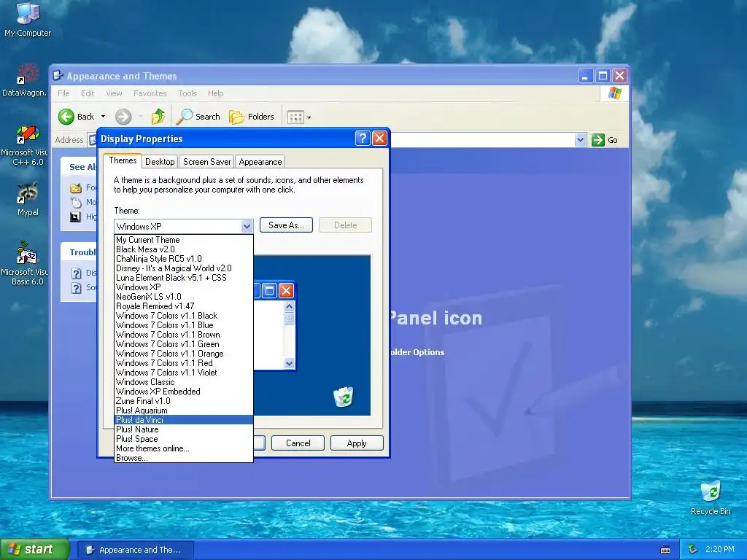
Task: Click the on-screen keyboard tray icon
Action: 665,550
